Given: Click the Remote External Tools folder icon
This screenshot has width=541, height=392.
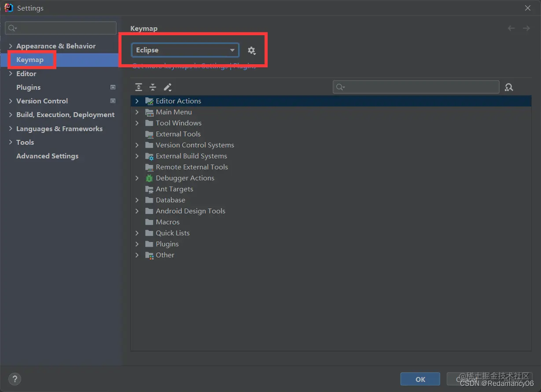Looking at the screenshot, I should [x=149, y=167].
